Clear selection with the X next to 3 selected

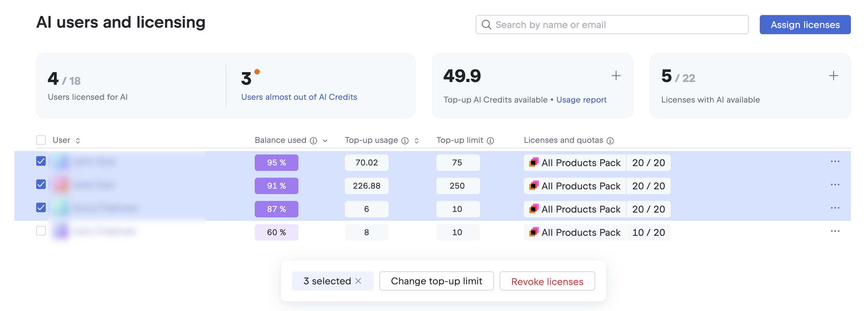pyautogui.click(x=359, y=281)
